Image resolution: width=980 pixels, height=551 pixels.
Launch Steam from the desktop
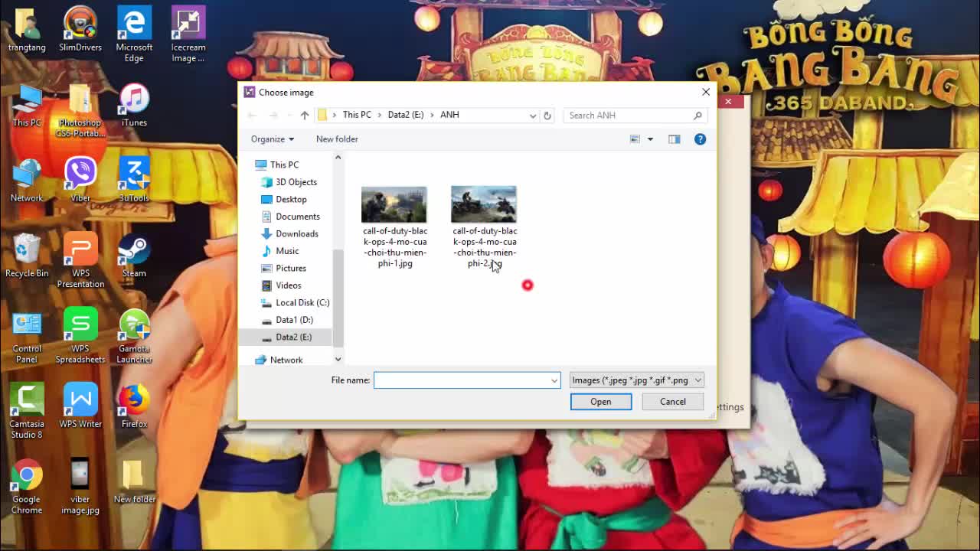(x=134, y=256)
